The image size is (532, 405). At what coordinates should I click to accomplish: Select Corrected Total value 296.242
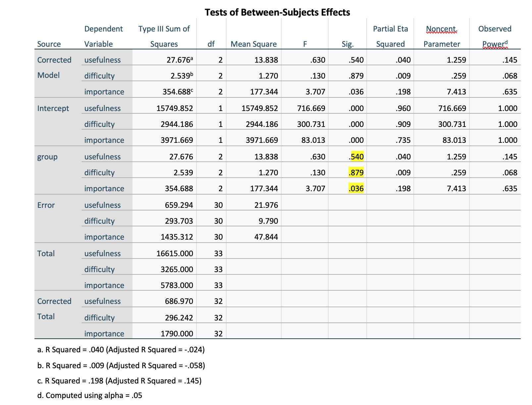[x=179, y=318]
